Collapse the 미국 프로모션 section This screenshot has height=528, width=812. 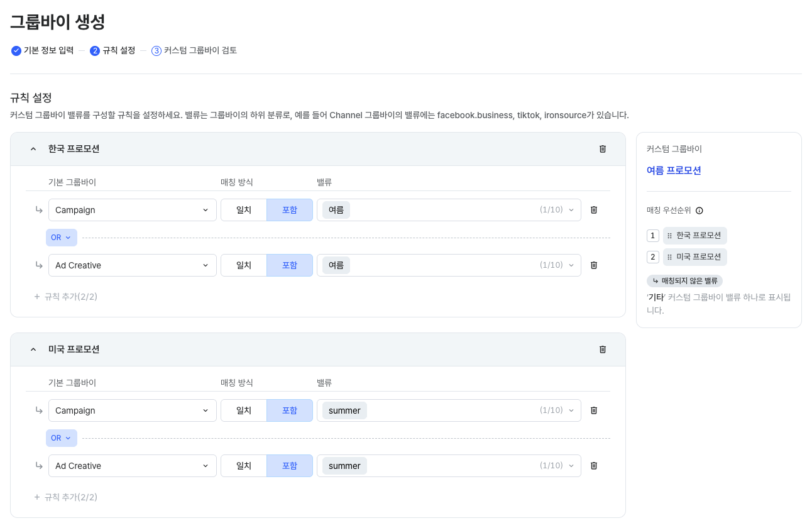[x=33, y=349]
